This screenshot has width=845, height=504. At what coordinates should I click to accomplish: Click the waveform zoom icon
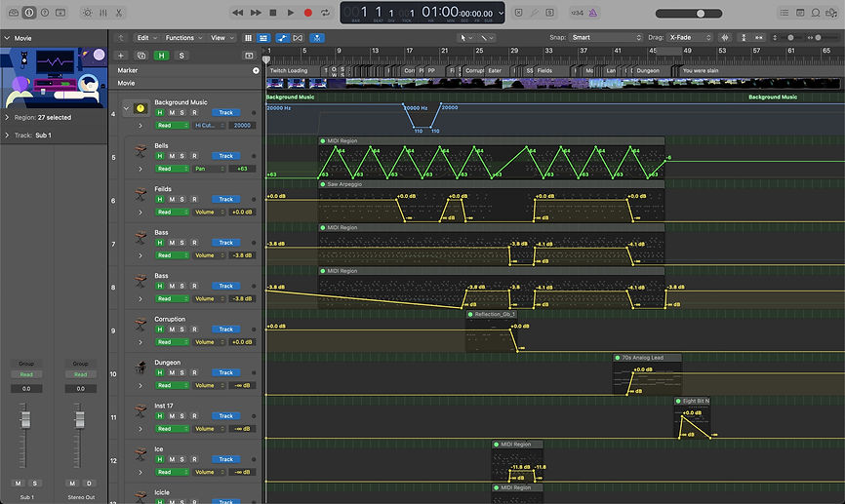tap(725, 38)
